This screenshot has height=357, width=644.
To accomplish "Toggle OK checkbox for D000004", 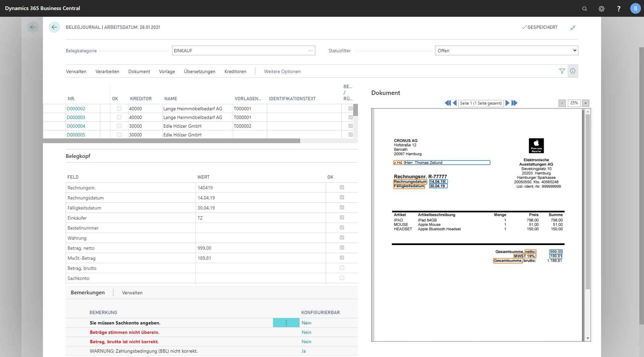I will coord(119,126).
